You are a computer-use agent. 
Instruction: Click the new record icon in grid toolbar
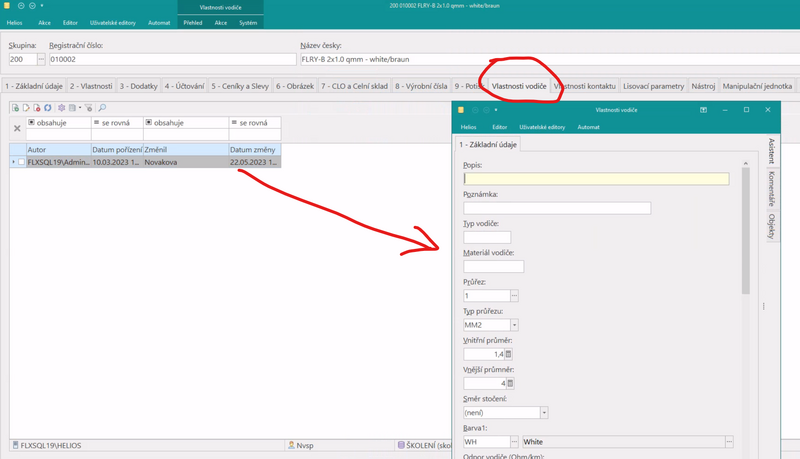tap(16, 108)
